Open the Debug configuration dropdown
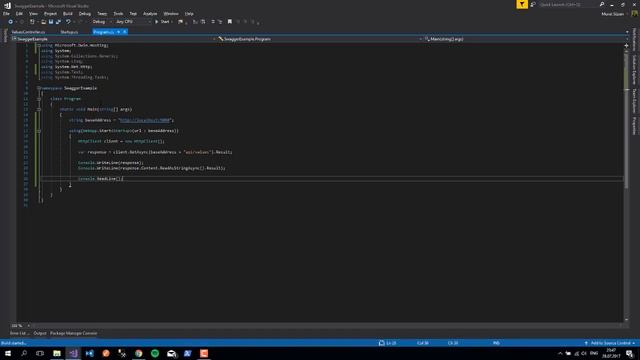 (x=102, y=22)
